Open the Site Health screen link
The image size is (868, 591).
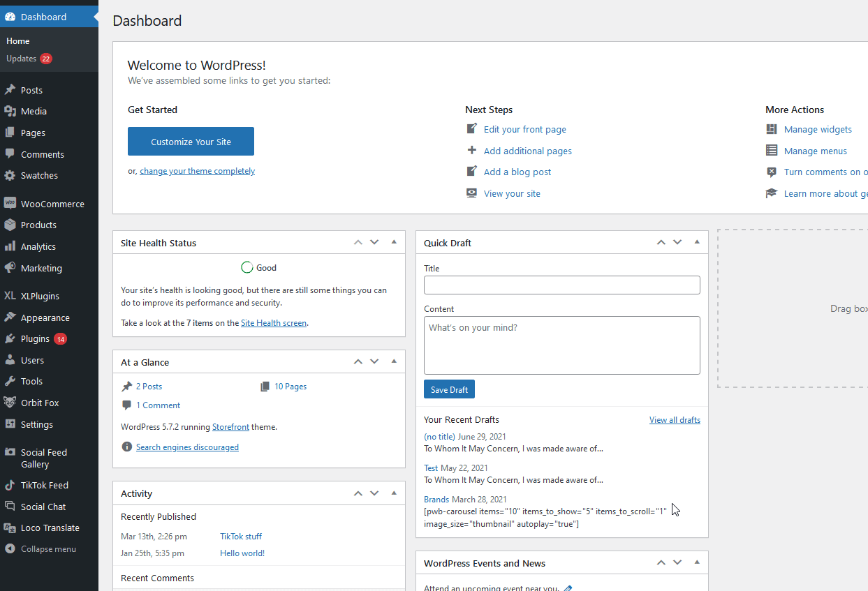(x=274, y=323)
